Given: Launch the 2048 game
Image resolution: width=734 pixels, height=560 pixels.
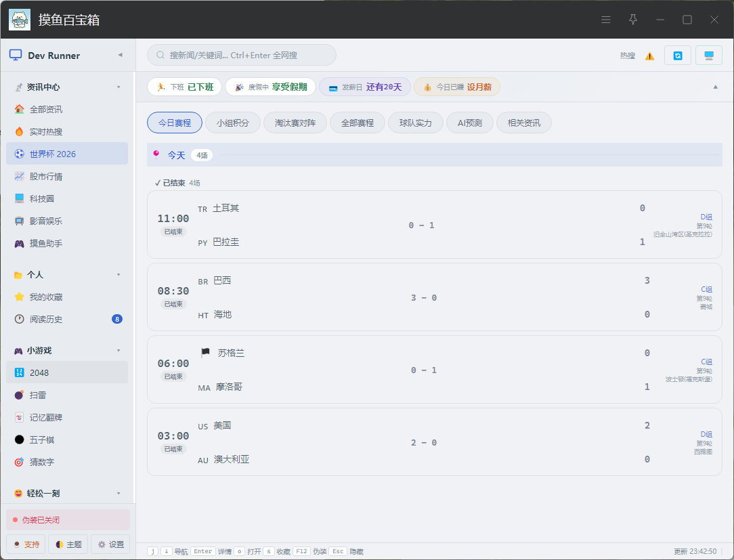Looking at the screenshot, I should tap(67, 372).
